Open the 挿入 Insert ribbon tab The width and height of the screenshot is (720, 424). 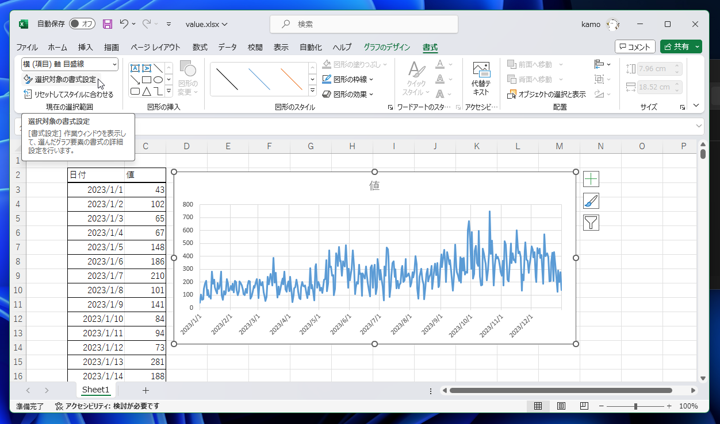pyautogui.click(x=85, y=47)
